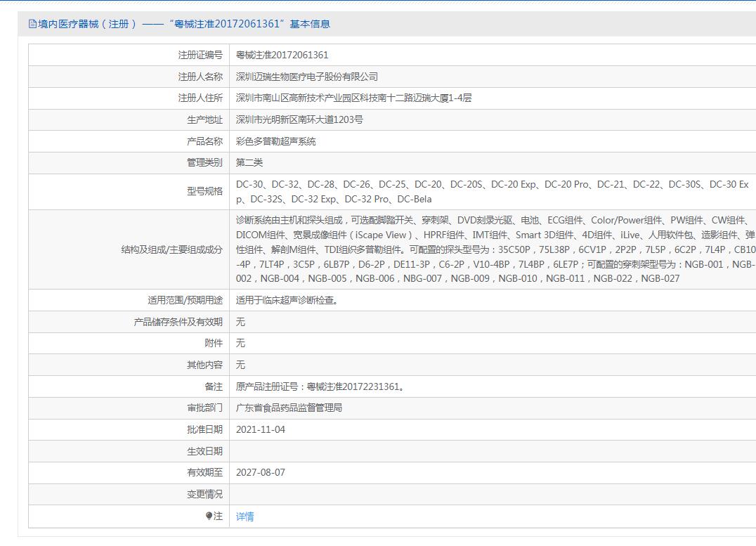Select remark 原产品注册证号：粤械注准20172231361

(x=320, y=386)
